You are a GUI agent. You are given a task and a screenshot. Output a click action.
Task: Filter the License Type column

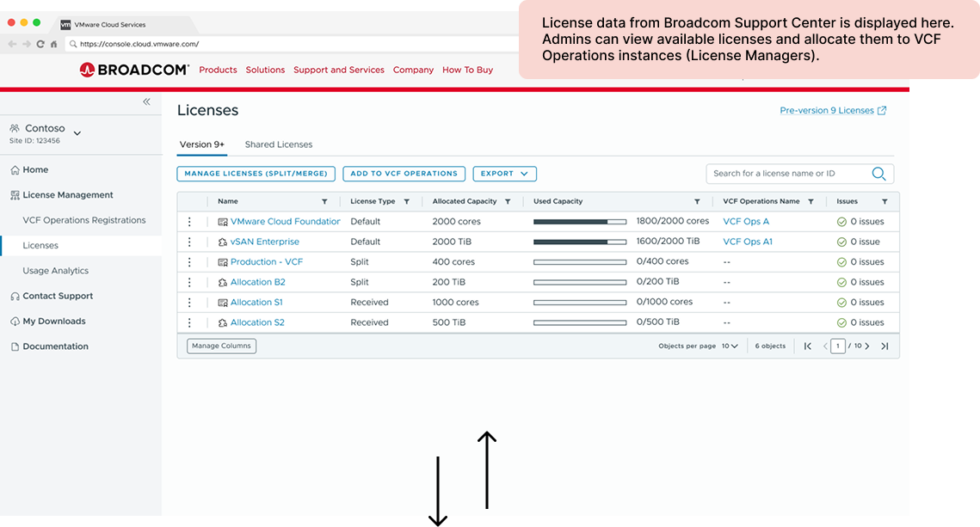point(407,202)
